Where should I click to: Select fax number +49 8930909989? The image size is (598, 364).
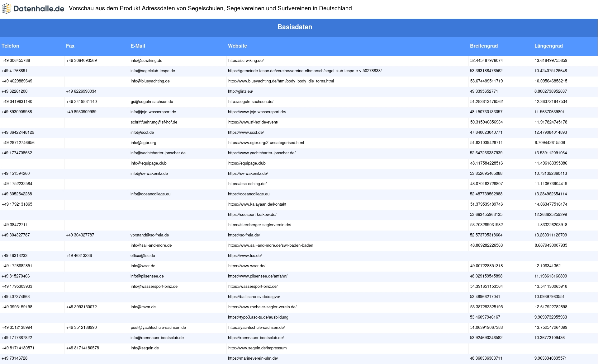pyautogui.click(x=81, y=112)
